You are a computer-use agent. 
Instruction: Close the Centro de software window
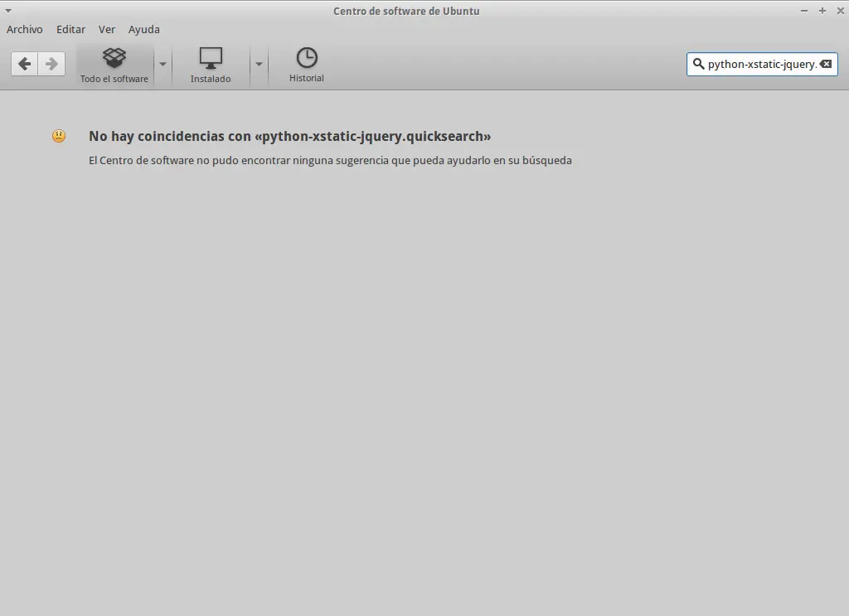[841, 11]
